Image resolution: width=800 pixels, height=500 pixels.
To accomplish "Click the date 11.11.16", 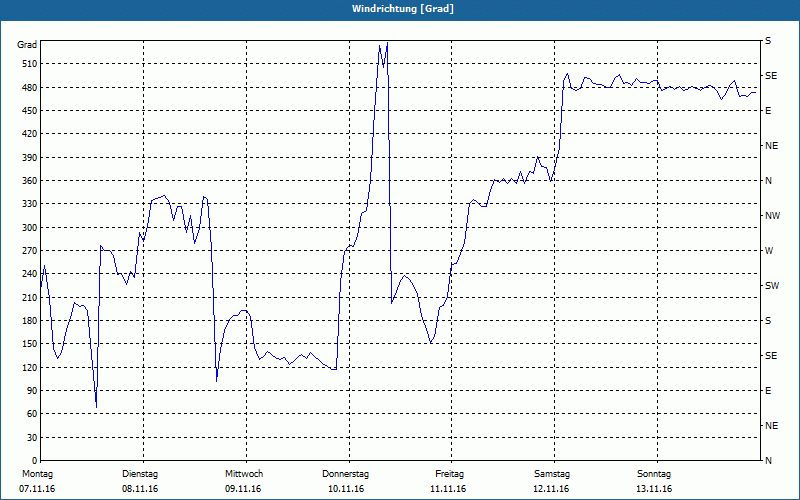I will point(448,489).
